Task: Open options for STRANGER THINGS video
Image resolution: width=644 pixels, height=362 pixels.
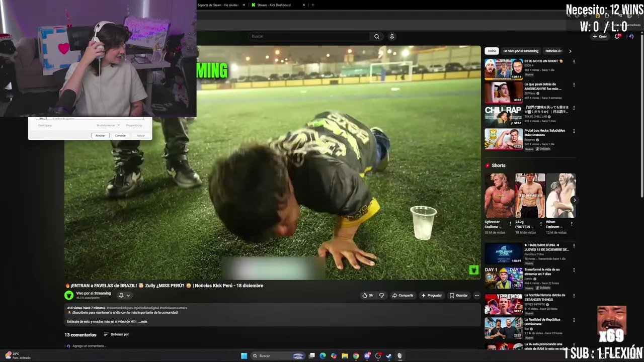Action: 574,296
